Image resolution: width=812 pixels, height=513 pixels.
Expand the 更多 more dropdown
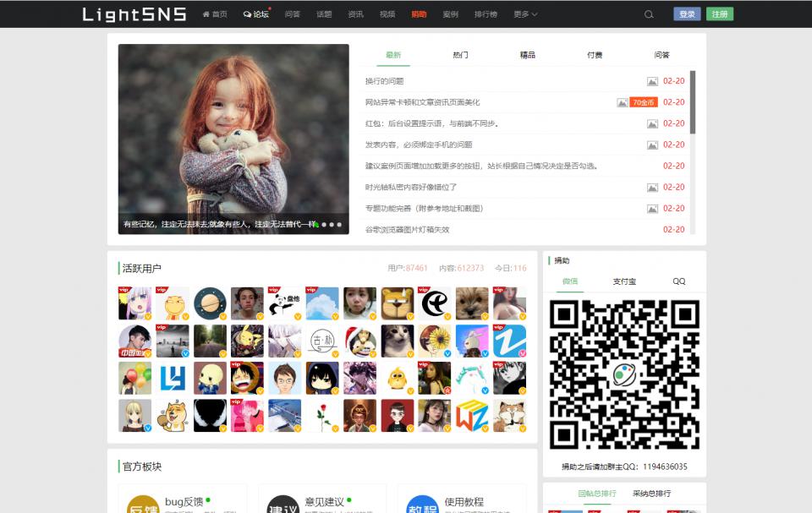click(525, 14)
